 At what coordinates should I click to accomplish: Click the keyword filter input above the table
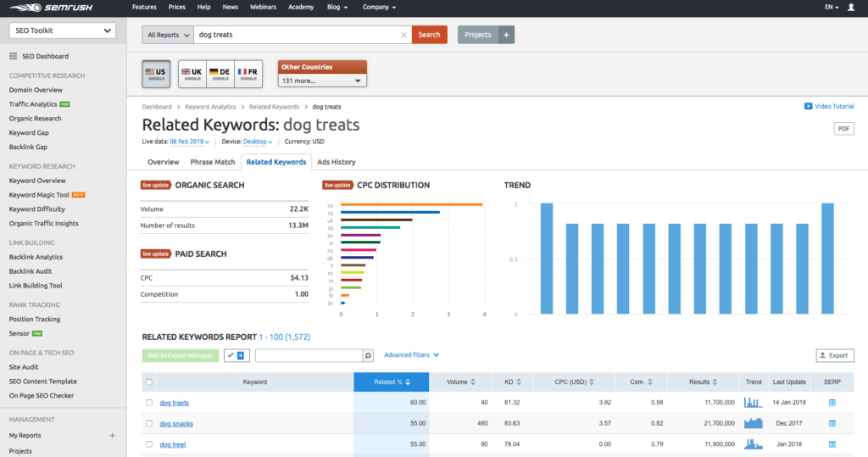tap(309, 355)
